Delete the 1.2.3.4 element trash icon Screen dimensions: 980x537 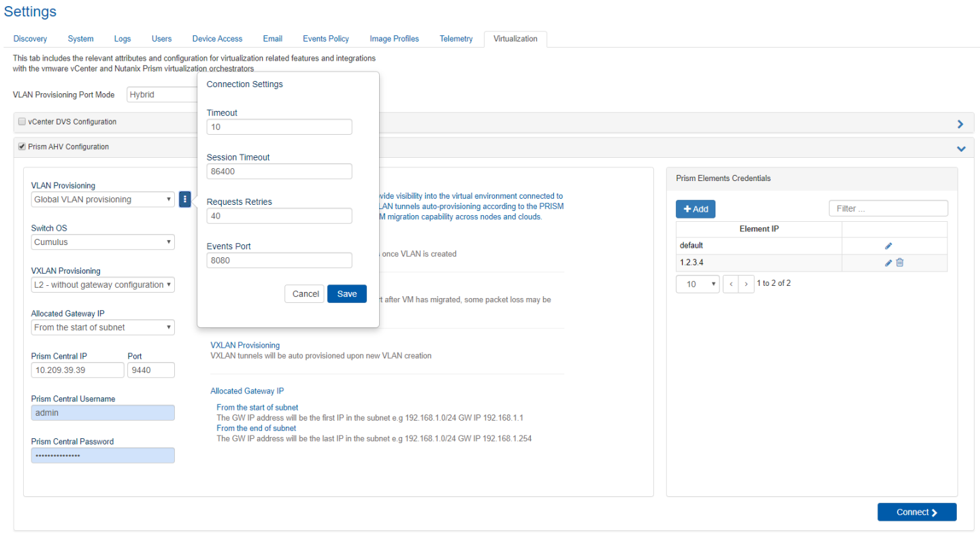click(900, 263)
